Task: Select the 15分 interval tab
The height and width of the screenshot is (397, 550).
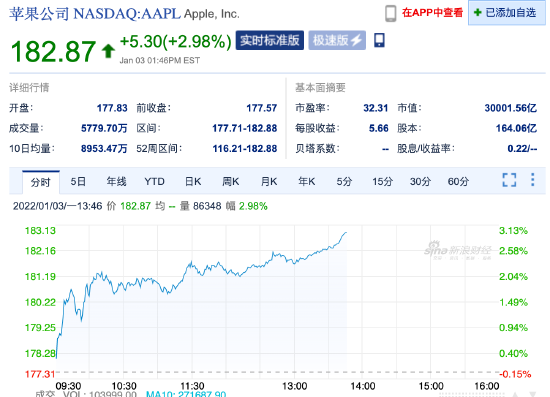Action: (382, 182)
